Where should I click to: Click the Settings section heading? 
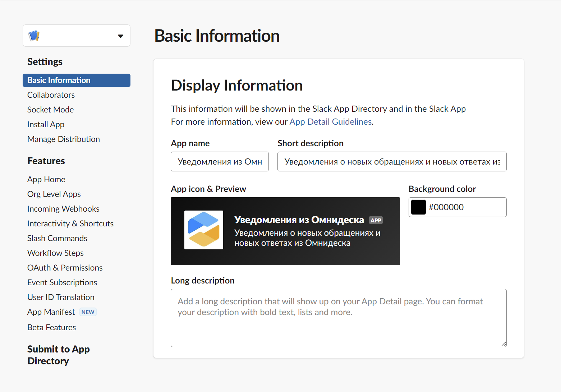45,62
